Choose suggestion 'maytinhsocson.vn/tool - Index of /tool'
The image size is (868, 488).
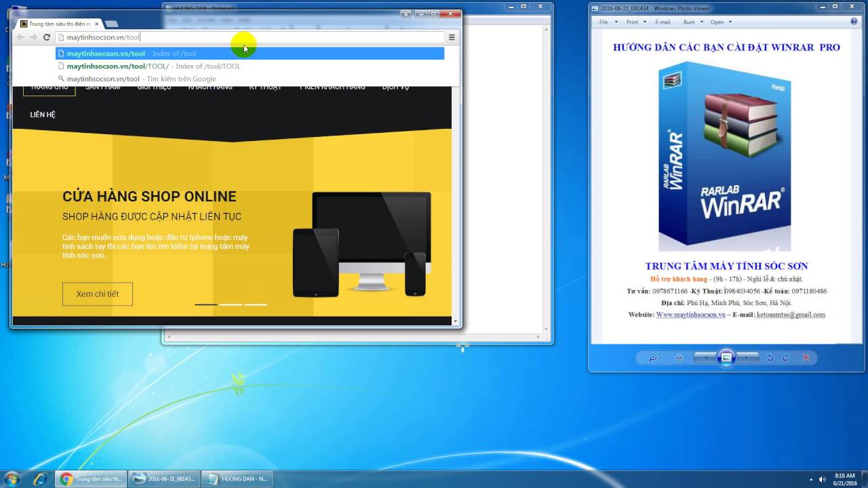[x=250, y=54]
